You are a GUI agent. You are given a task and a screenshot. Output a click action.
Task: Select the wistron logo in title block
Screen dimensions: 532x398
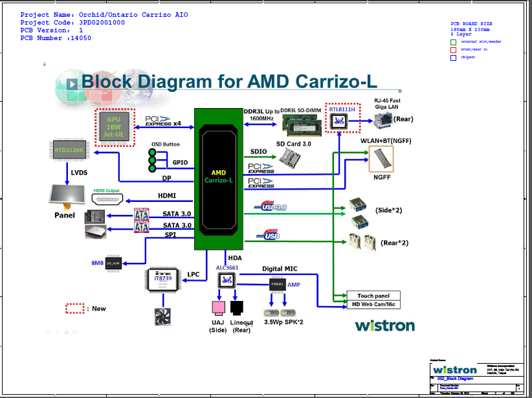454,370
